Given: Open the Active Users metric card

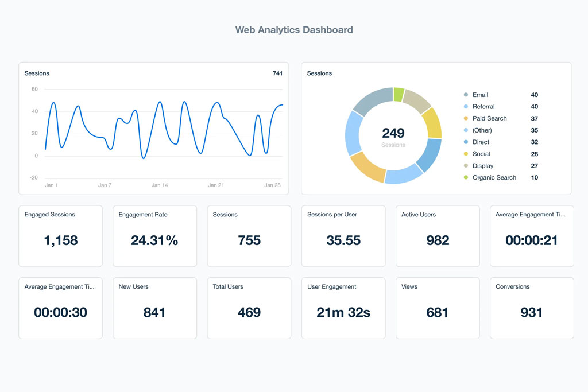Looking at the screenshot, I should tap(438, 235).
